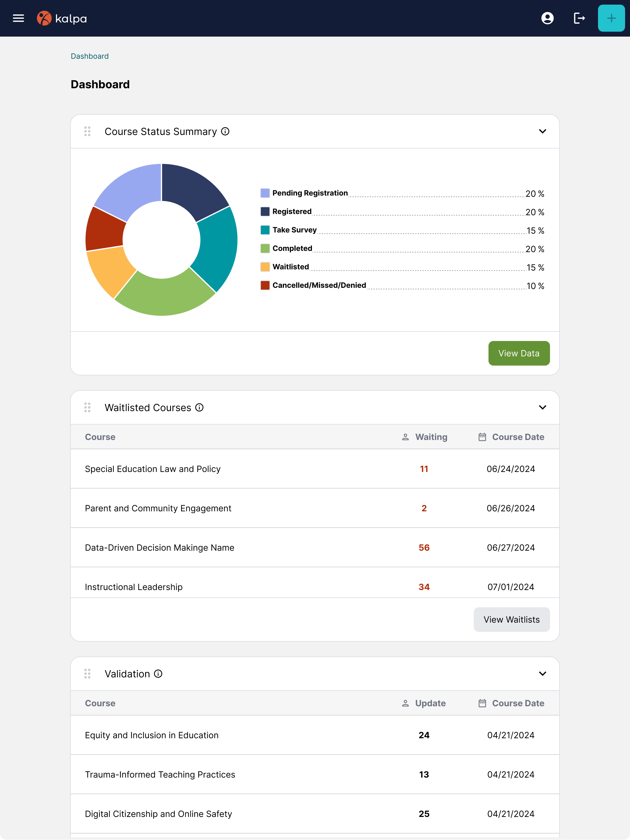630x840 pixels.
Task: Open Trauma-Informed Teaching Practices row
Action: (x=315, y=774)
